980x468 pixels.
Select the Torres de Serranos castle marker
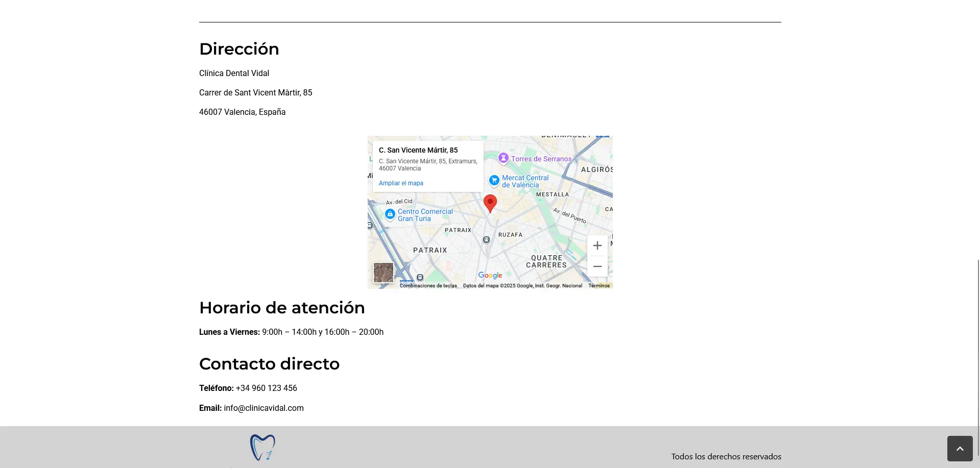pos(504,158)
